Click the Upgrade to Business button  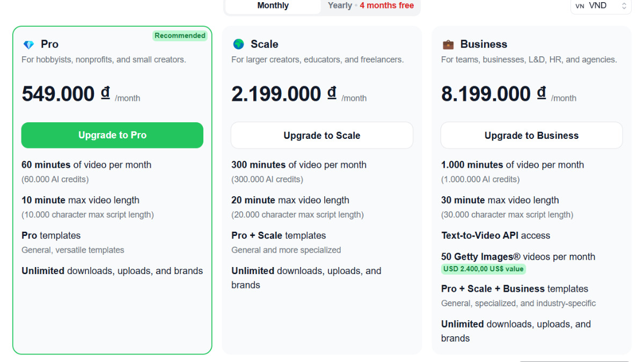pos(531,136)
